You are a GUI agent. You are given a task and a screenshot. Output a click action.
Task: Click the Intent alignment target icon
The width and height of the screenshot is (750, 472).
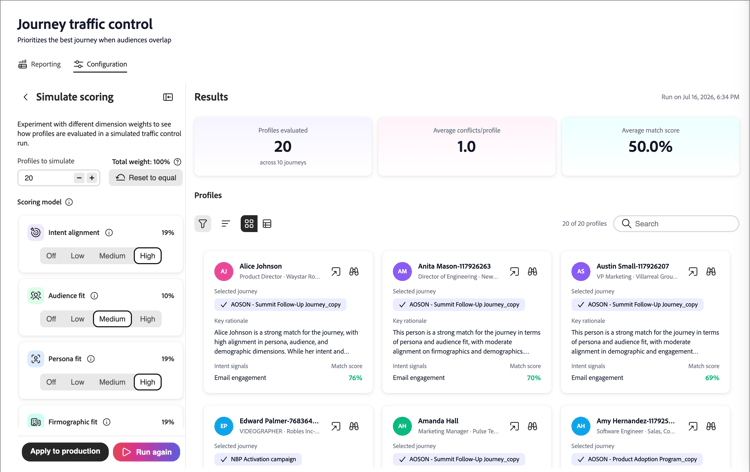tap(36, 232)
